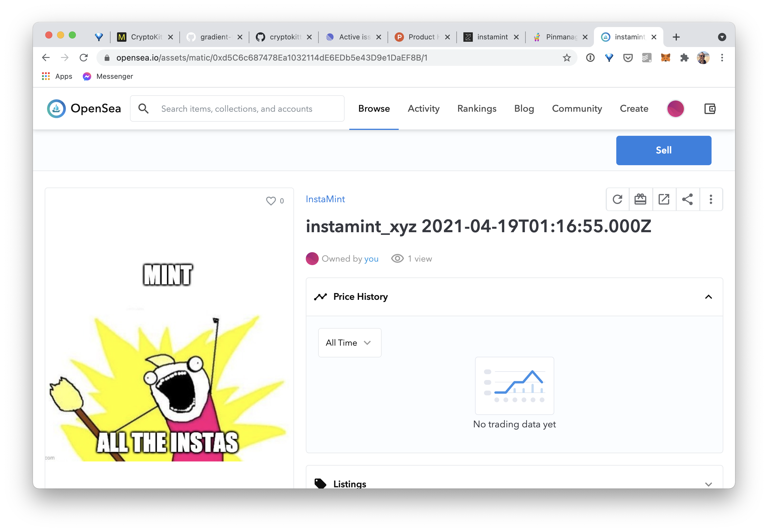Click the share icon
Screen dimensions: 768x532
(687, 199)
